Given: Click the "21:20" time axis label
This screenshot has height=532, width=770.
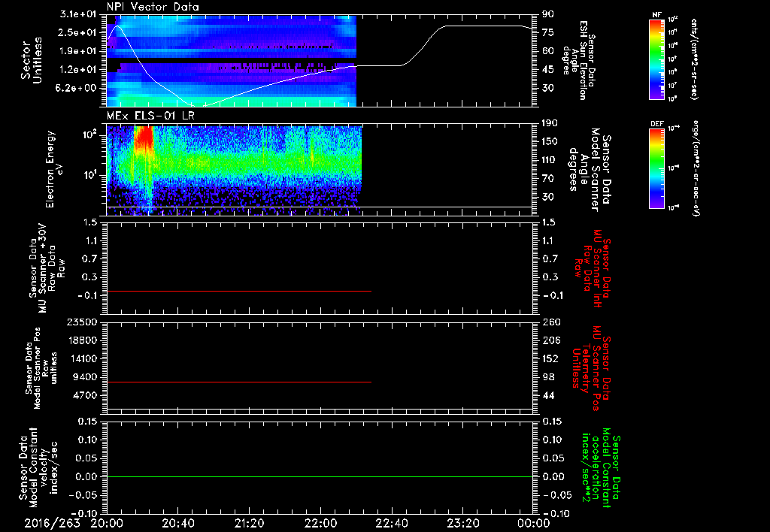Looking at the screenshot, I should point(249,523).
